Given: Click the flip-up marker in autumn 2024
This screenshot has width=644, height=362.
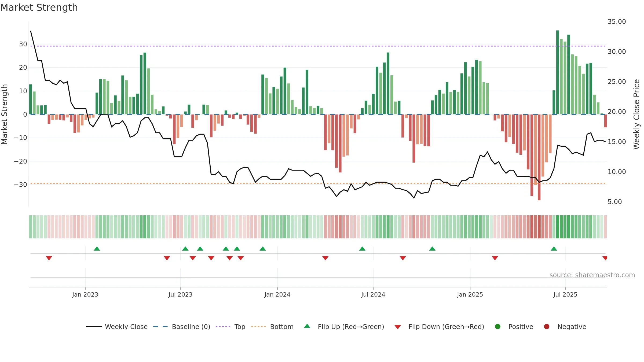Looking at the screenshot, I should tap(432, 249).
